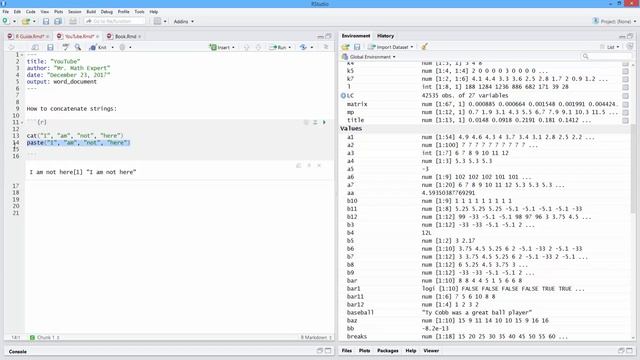Run all chunks above icon
Screen dimensions: 640x360
pyautogui.click(x=315, y=122)
